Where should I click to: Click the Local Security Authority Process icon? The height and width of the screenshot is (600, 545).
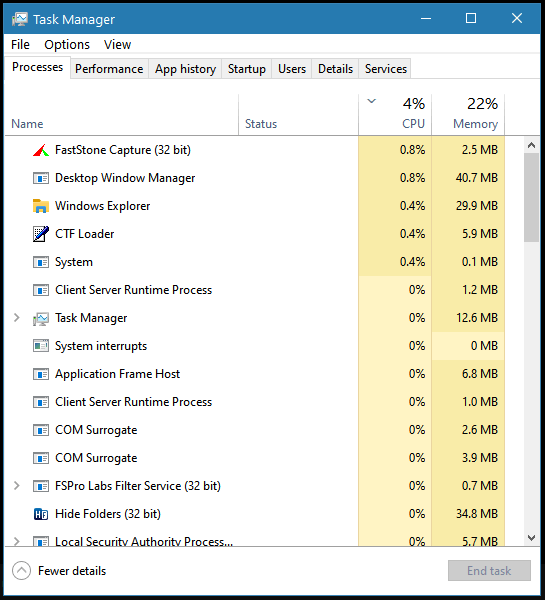tap(41, 541)
